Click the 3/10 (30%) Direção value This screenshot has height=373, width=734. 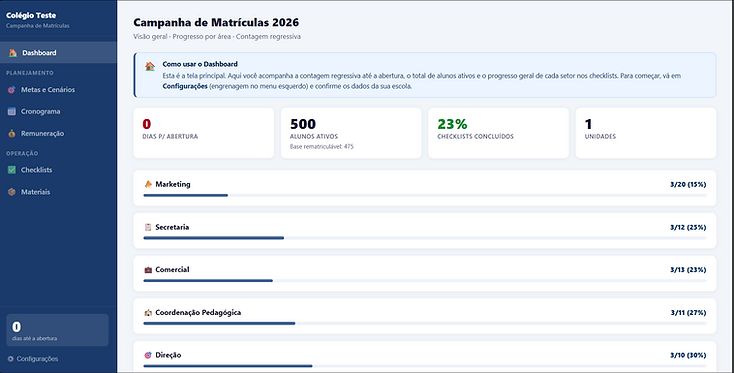tap(688, 355)
